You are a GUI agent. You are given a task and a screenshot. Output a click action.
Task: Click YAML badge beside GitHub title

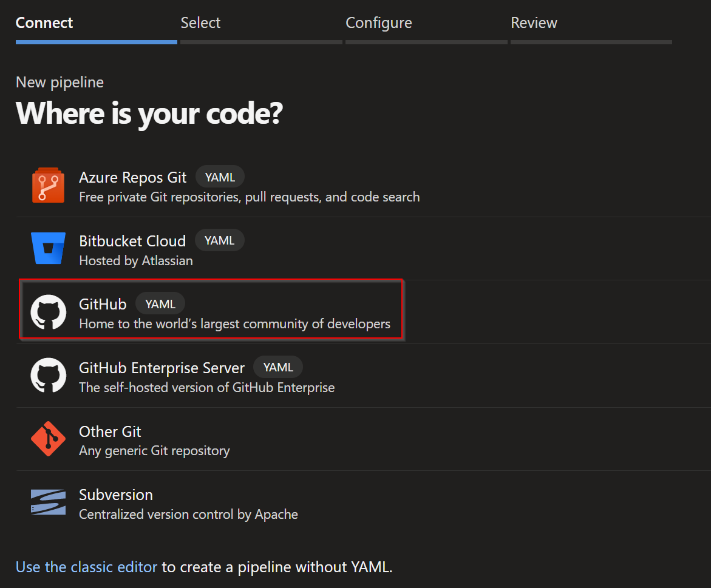coord(160,304)
